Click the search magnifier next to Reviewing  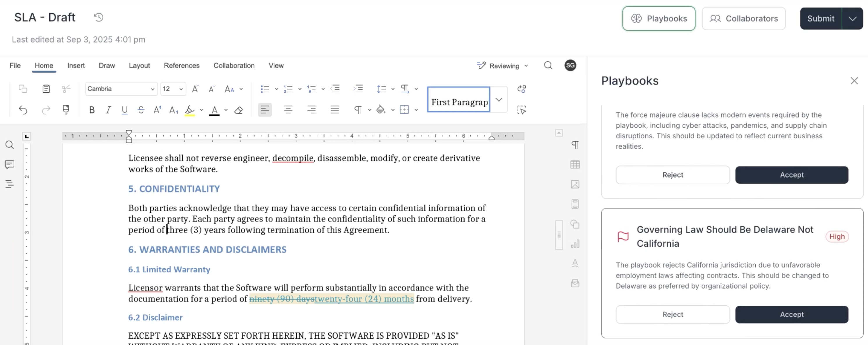point(548,66)
